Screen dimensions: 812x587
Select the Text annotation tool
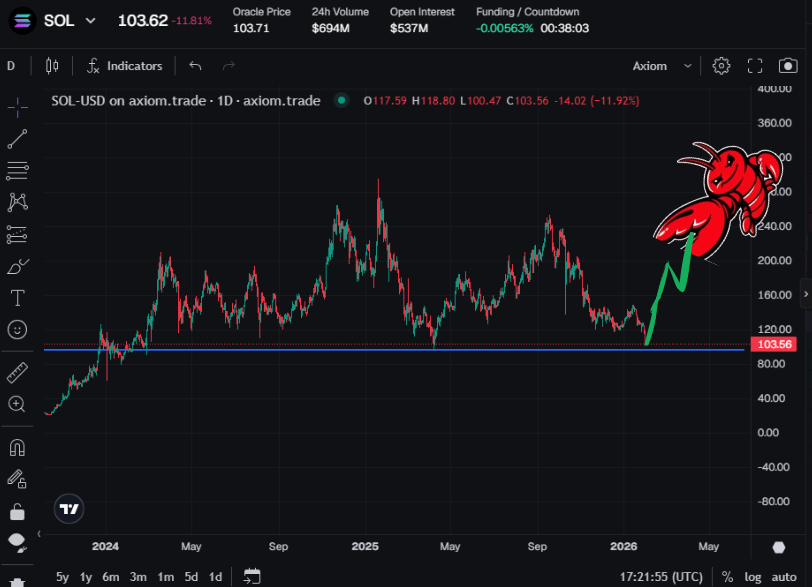pos(18,298)
